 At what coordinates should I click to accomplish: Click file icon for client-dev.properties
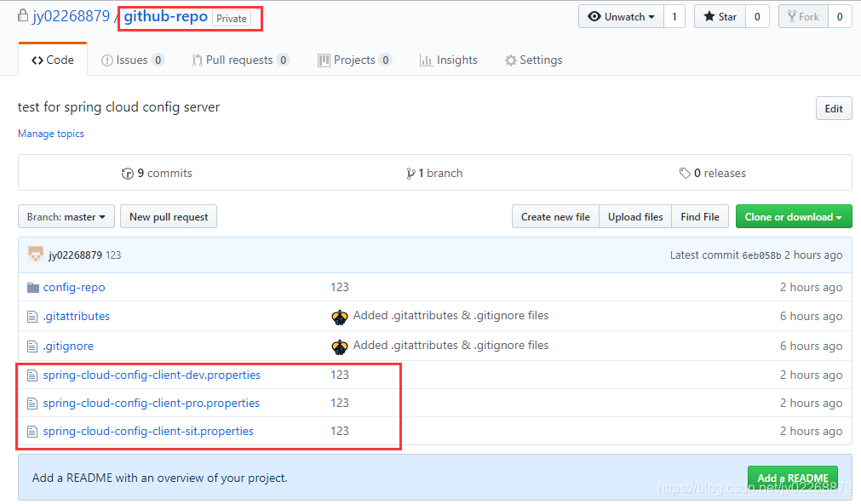click(32, 375)
